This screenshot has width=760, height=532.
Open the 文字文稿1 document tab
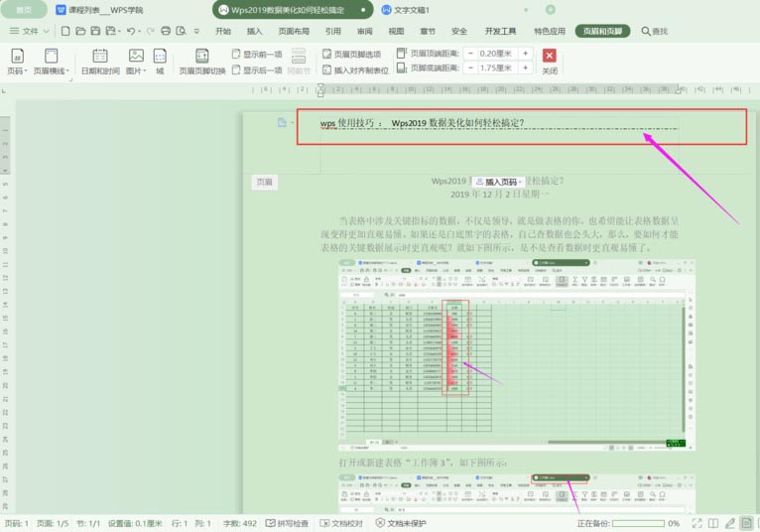pyautogui.click(x=405, y=10)
